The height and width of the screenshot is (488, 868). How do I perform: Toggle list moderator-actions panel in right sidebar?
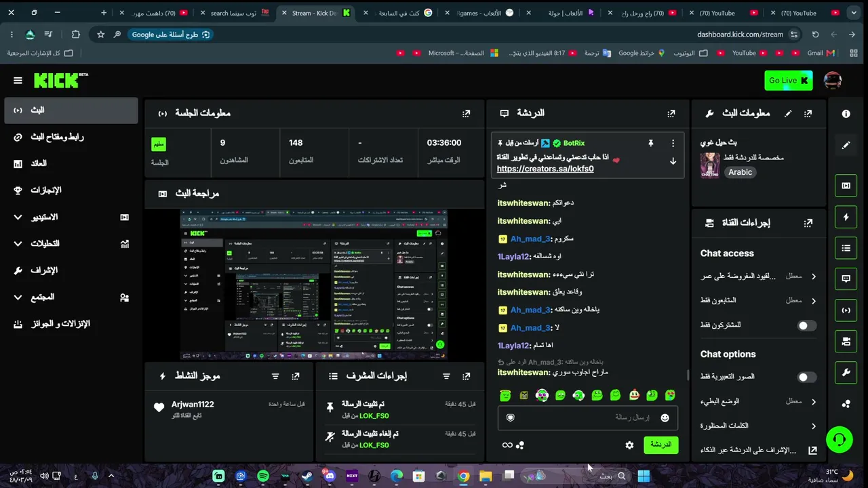click(x=846, y=248)
